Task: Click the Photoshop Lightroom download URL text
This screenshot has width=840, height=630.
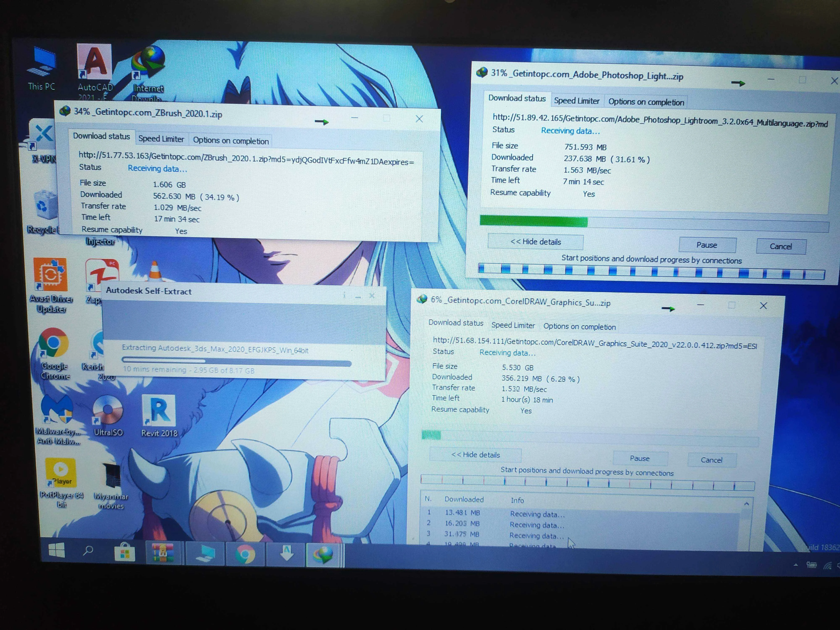Action: 660,120
